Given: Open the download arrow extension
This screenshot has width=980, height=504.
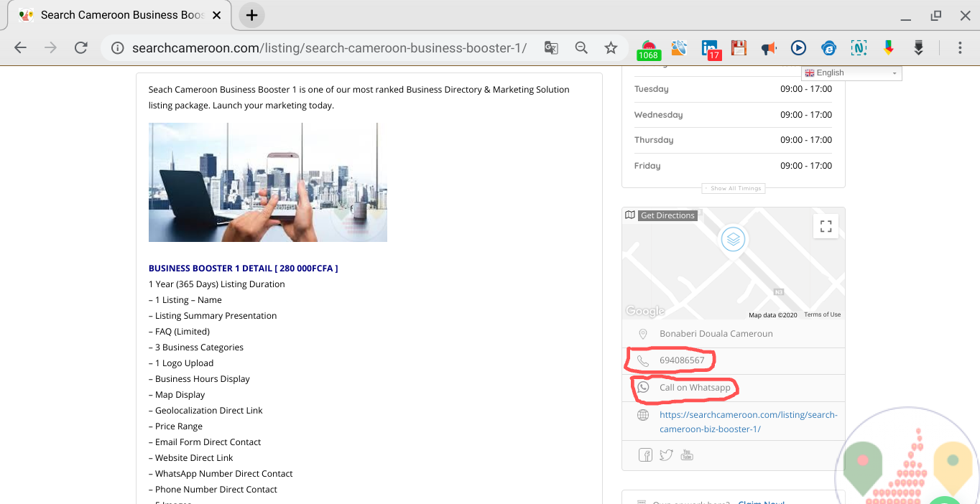Looking at the screenshot, I should click(x=918, y=48).
